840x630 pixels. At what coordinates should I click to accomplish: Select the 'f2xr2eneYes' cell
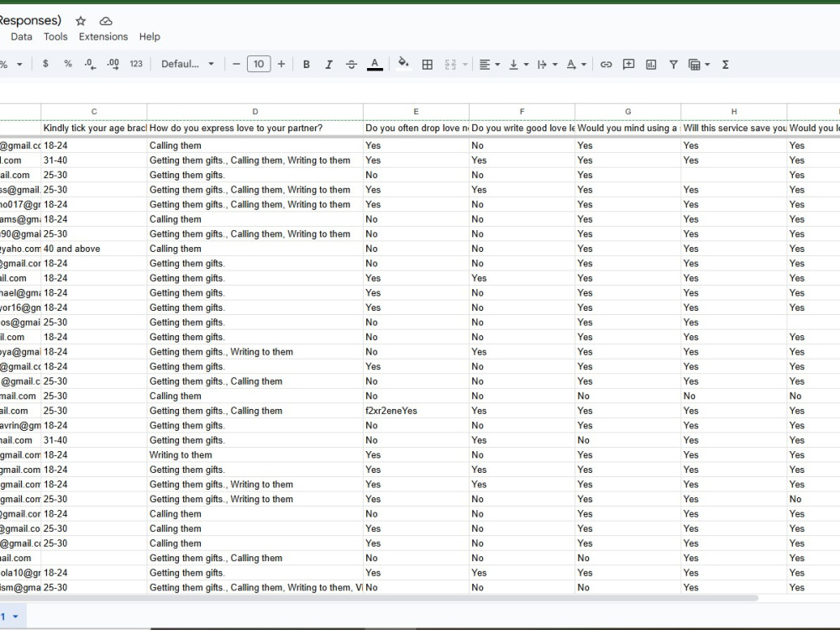[x=416, y=411]
